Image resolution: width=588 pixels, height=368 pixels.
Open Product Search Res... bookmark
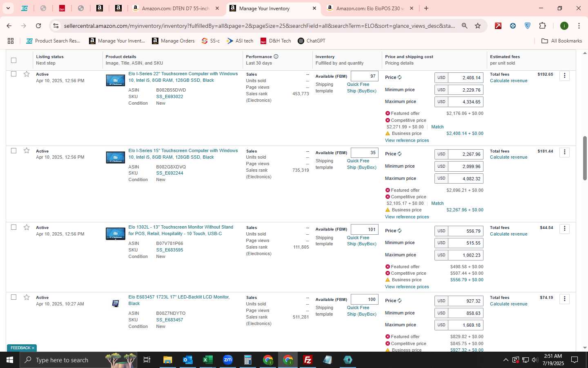tap(53, 41)
